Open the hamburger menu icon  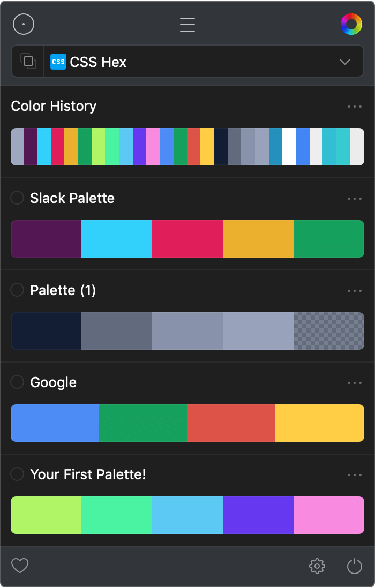[x=187, y=25]
